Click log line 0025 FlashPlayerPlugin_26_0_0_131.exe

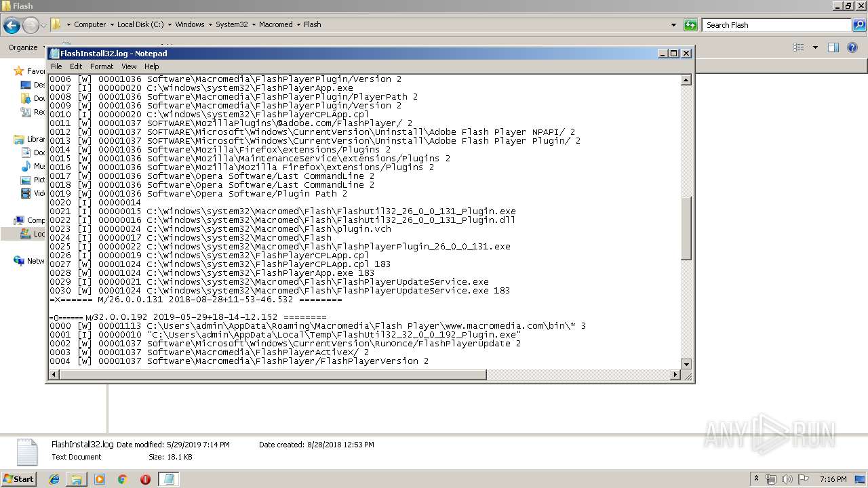tap(279, 246)
